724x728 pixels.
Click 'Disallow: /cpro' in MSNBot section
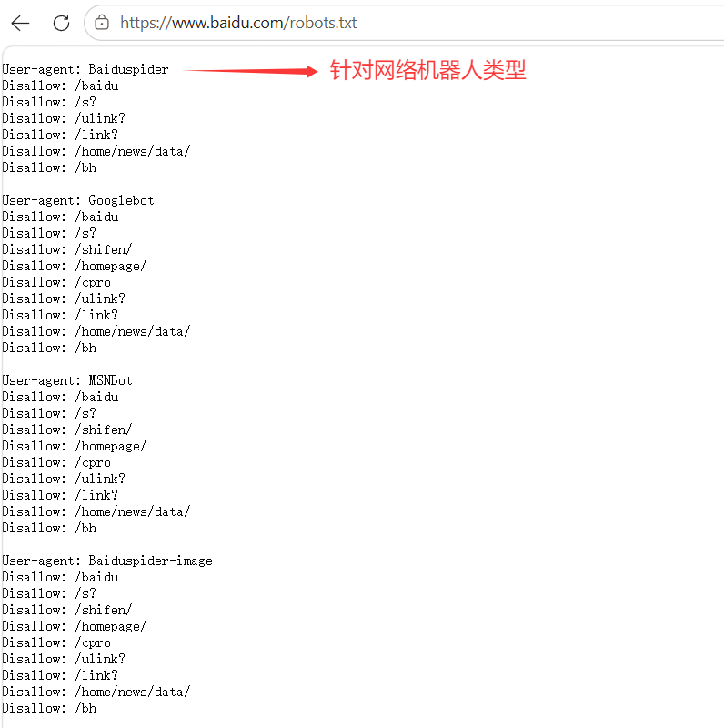(x=56, y=462)
